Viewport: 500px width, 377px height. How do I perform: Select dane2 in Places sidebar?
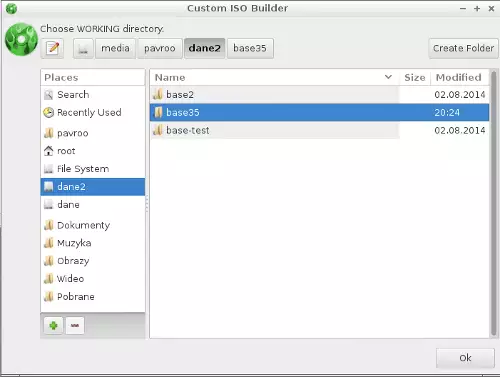coord(93,187)
